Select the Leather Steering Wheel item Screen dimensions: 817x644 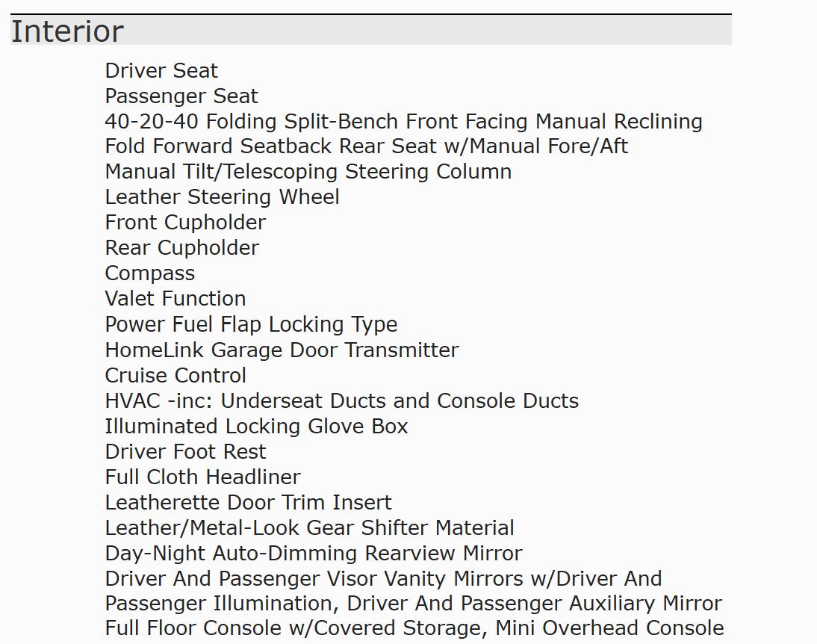[x=223, y=197]
